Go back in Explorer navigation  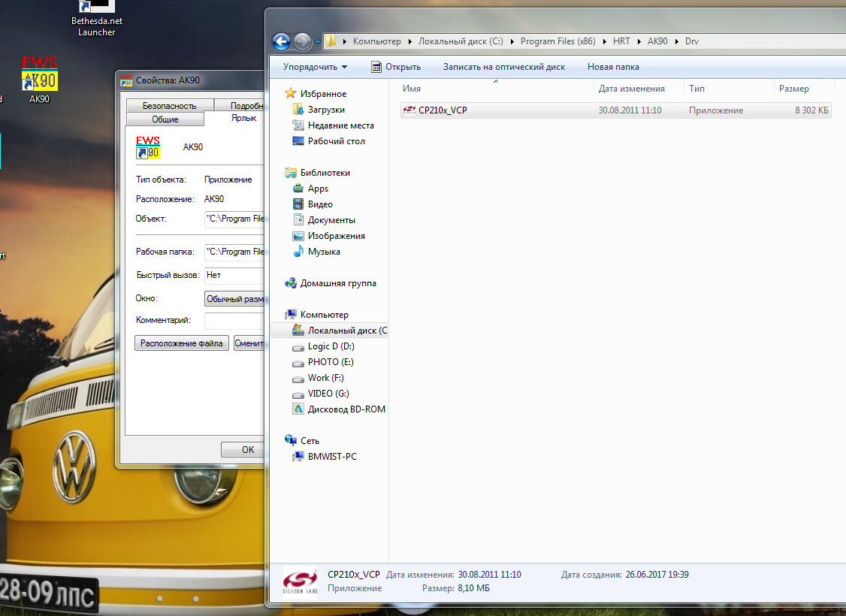pyautogui.click(x=281, y=41)
